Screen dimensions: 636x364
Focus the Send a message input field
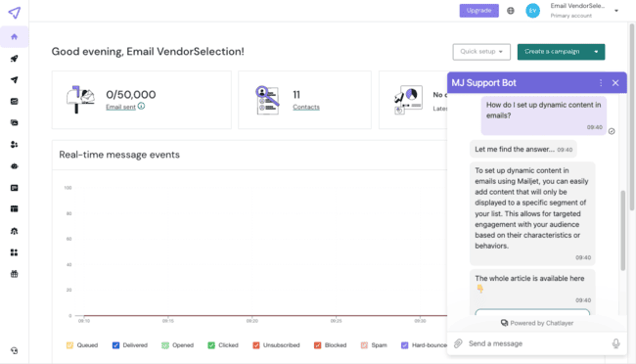(x=537, y=343)
